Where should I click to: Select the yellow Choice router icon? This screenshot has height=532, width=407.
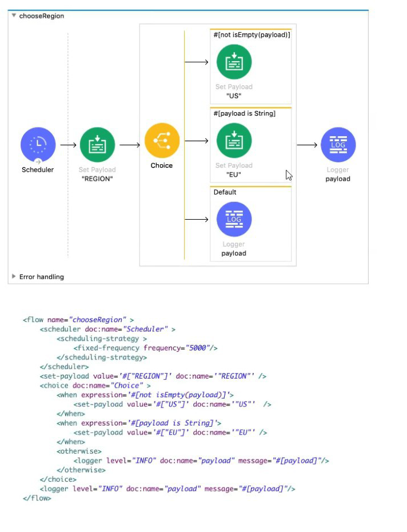coord(162,141)
